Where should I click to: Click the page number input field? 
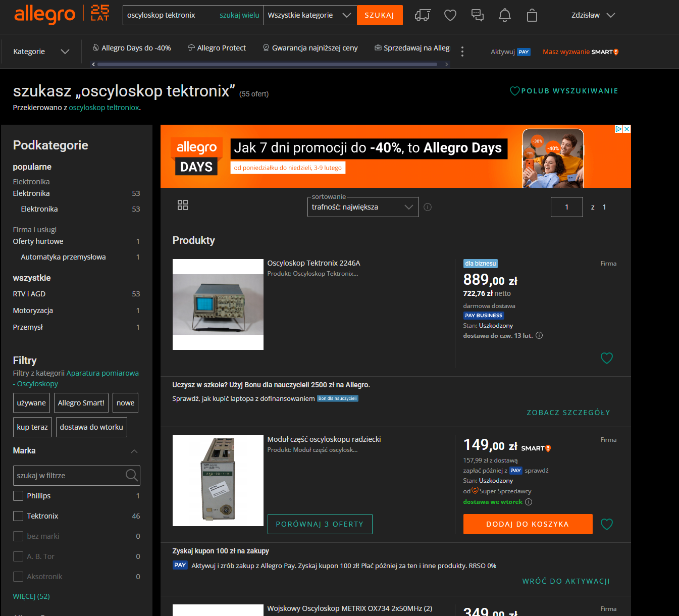pos(567,207)
